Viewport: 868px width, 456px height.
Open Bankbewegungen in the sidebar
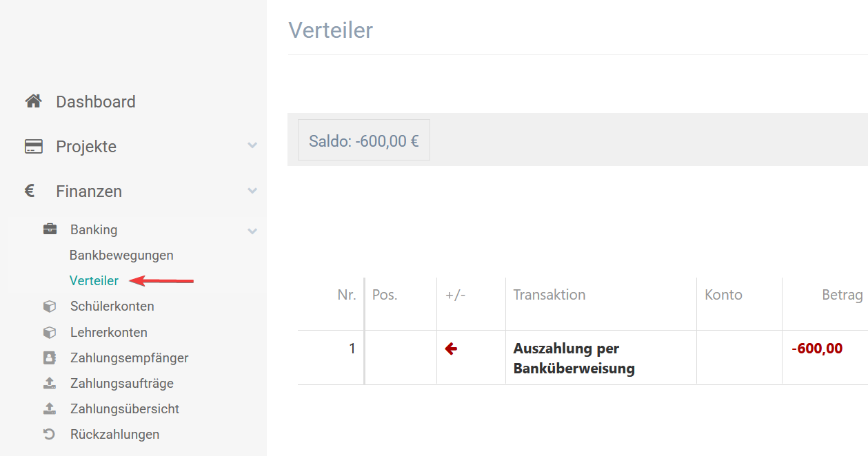(121, 255)
